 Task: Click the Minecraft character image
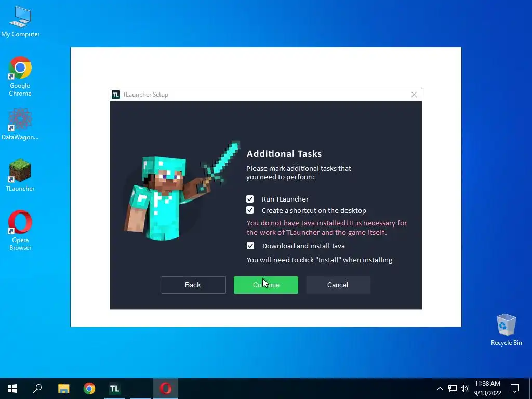181,191
